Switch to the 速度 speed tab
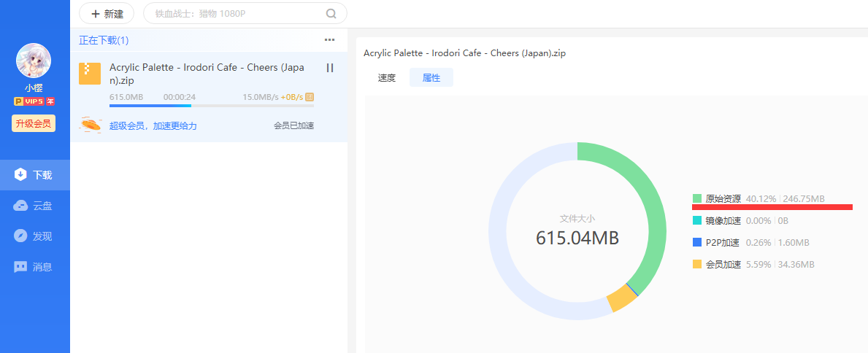Image resolution: width=868 pixels, height=353 pixels. tap(387, 78)
